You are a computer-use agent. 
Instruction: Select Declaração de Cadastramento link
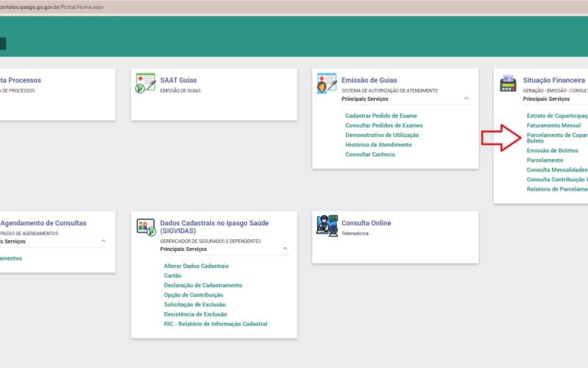[x=203, y=286]
